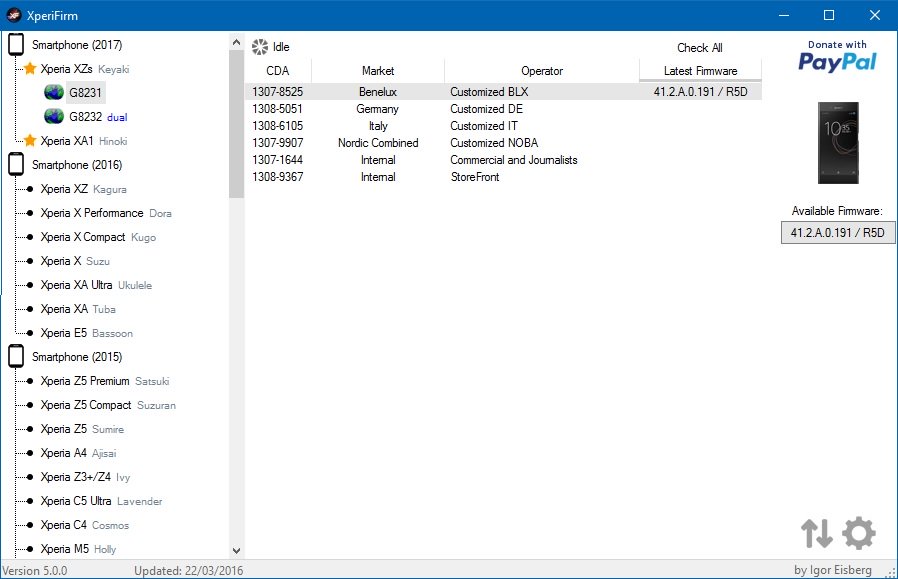898x579 pixels.
Task: Click the phone icon for Smartphone (2017)
Action: (16, 45)
